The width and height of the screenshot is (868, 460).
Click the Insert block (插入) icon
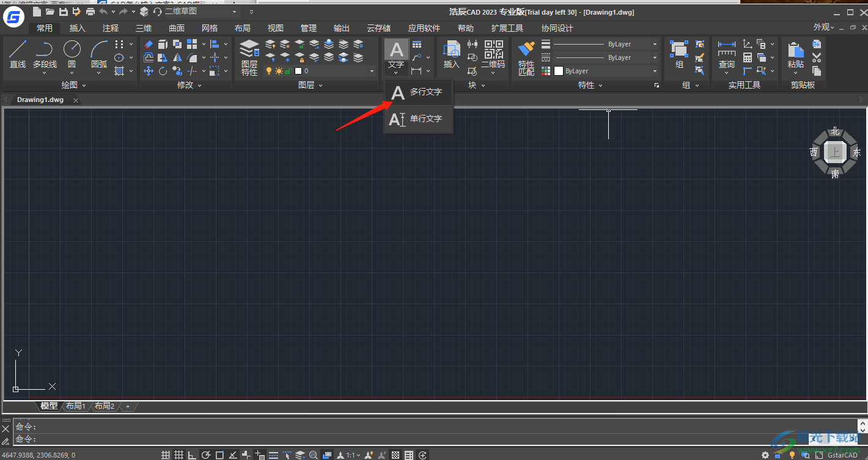tap(451, 54)
